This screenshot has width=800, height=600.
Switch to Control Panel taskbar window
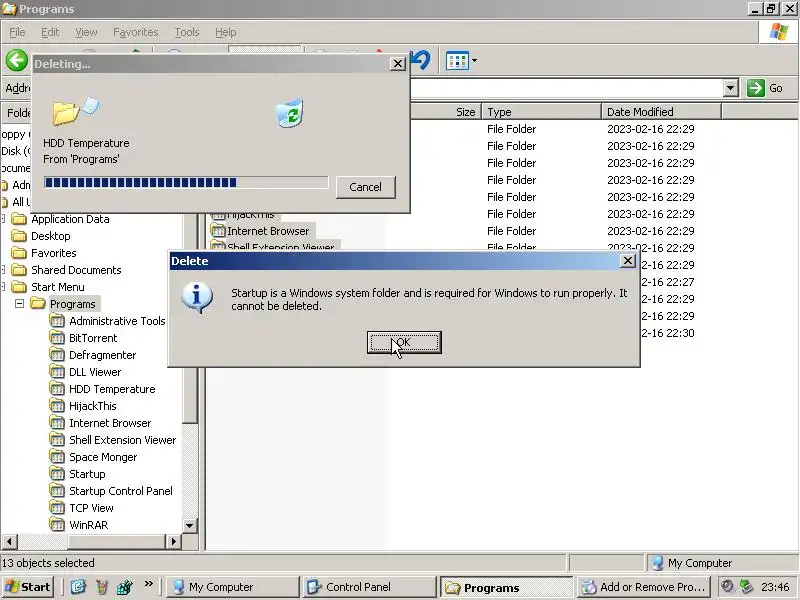click(x=369, y=587)
